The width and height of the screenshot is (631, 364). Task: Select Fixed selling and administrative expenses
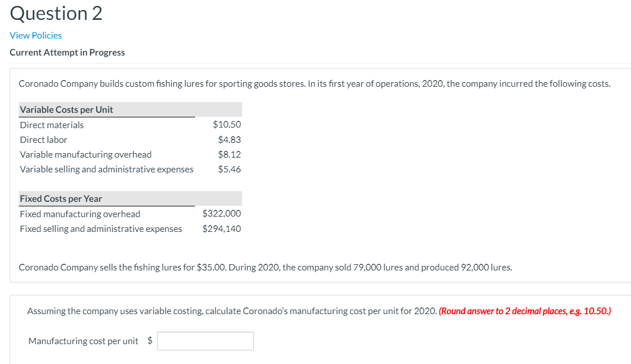pyautogui.click(x=100, y=228)
